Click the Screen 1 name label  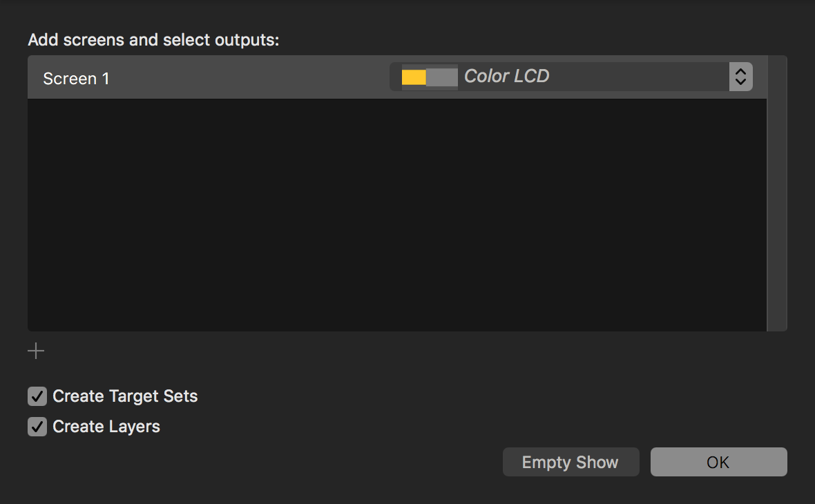pos(76,79)
